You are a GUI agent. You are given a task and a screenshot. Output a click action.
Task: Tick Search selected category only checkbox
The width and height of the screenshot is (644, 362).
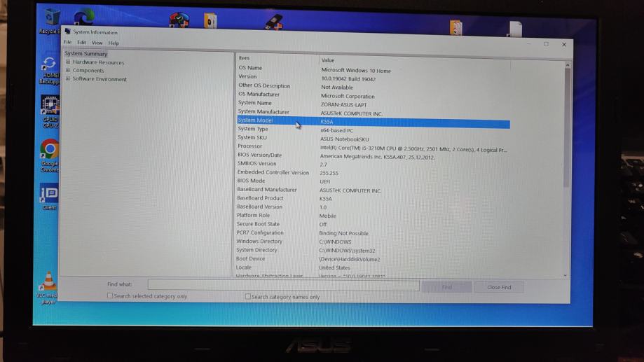[x=109, y=295]
